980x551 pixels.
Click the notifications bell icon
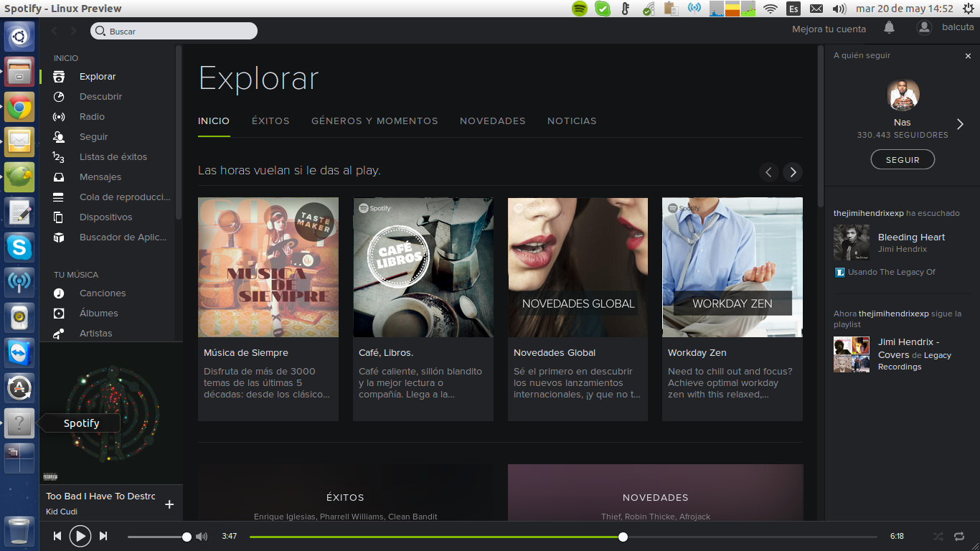click(x=889, y=28)
